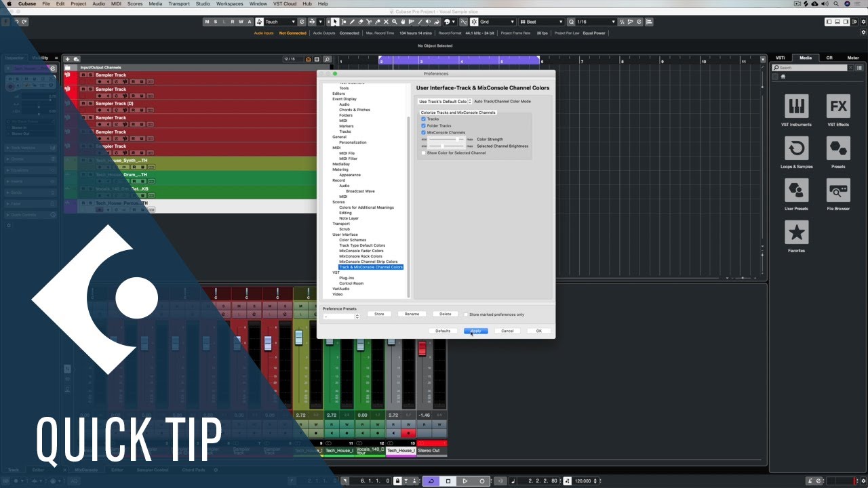Click the transport Stop button
The width and height of the screenshot is (868, 488).
coord(448,481)
